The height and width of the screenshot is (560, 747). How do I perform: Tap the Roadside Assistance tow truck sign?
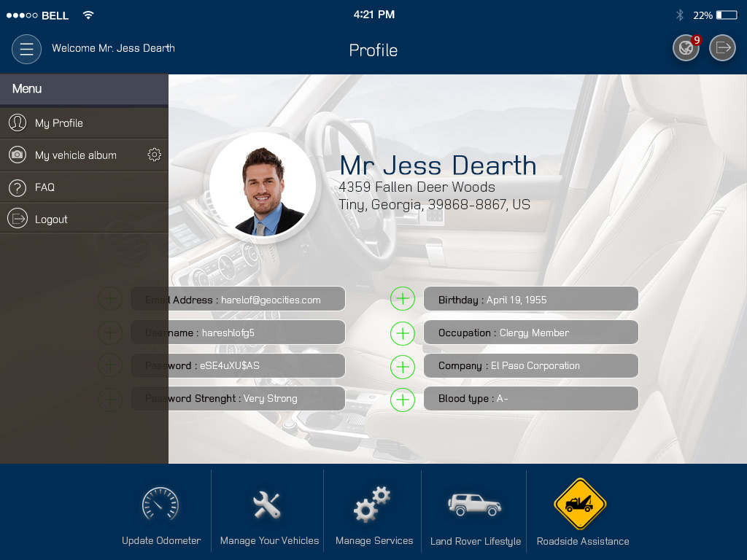580,504
